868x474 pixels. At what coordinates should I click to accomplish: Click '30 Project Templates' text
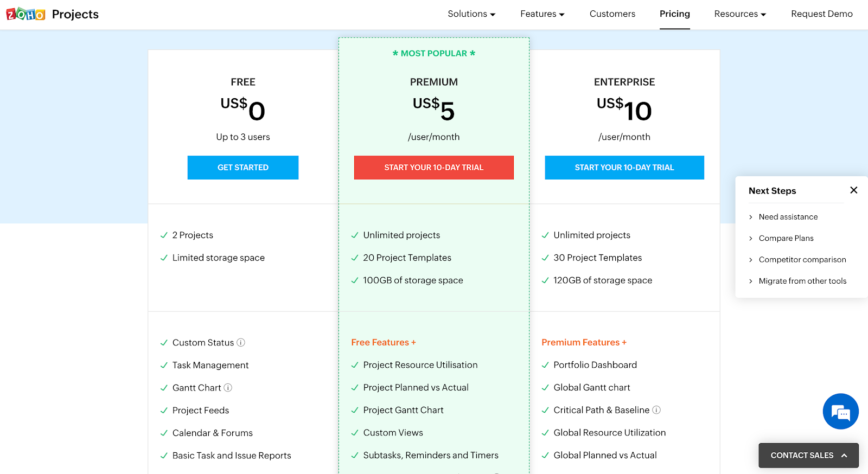coord(598,258)
